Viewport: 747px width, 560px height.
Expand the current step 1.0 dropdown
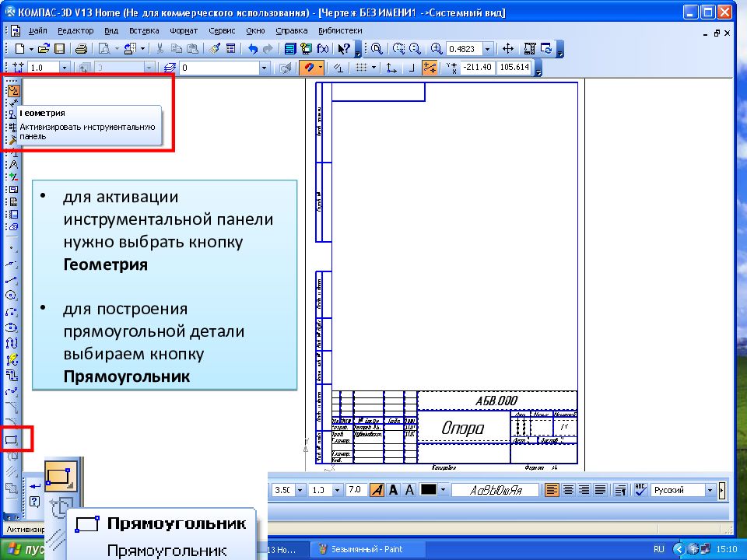coord(65,68)
